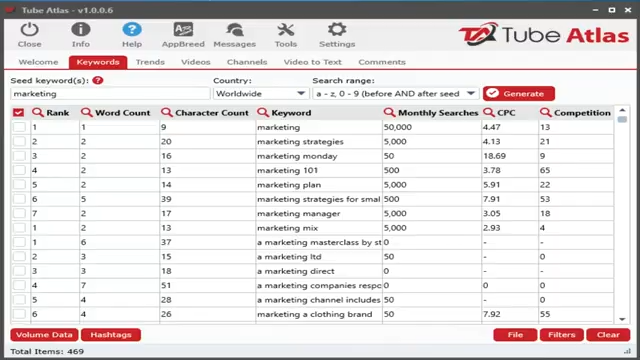640x360 pixels.
Task: Switch to the Video to Text tab
Action: coord(313,62)
